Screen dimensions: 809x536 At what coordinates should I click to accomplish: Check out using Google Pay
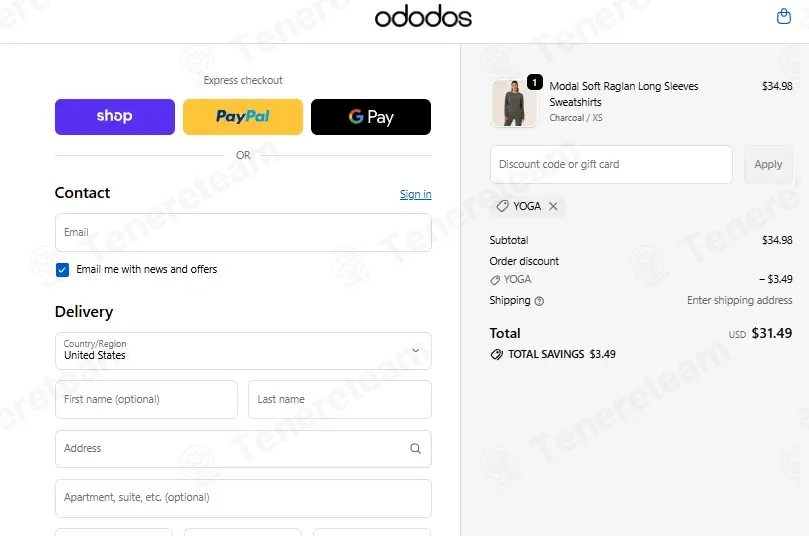(371, 117)
